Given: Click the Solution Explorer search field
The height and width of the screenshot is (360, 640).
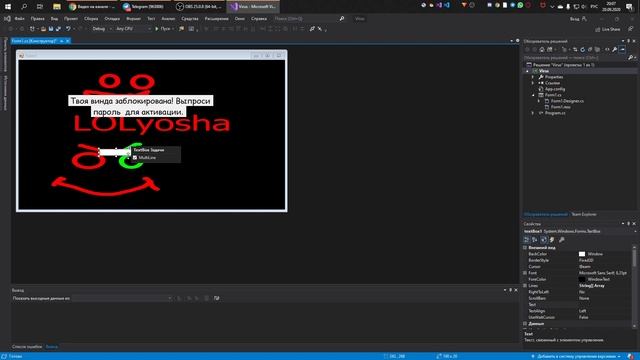Looking at the screenshot, I should (x=576, y=58).
